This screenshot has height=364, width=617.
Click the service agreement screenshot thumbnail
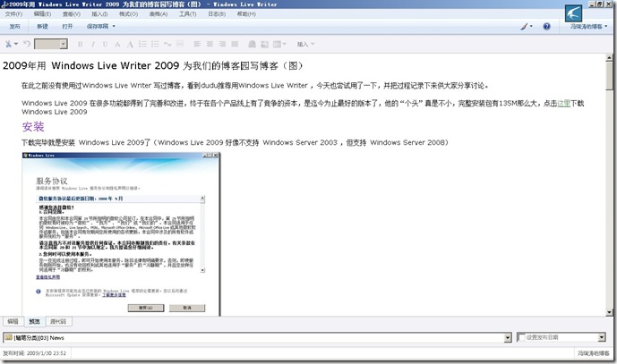click(121, 234)
